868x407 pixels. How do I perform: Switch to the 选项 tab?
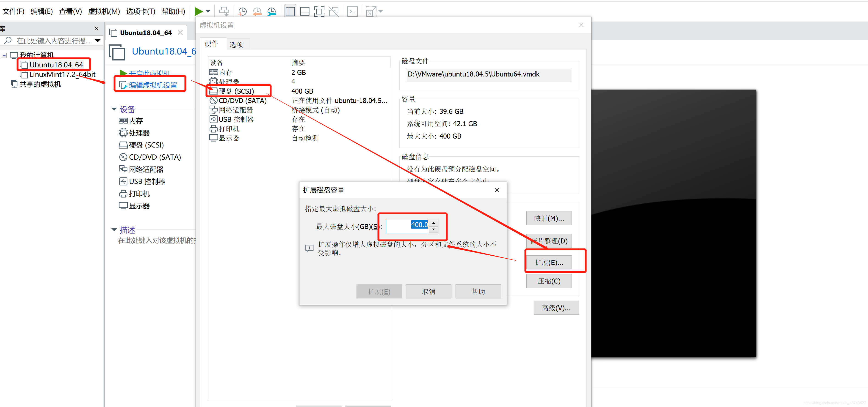[x=236, y=44]
